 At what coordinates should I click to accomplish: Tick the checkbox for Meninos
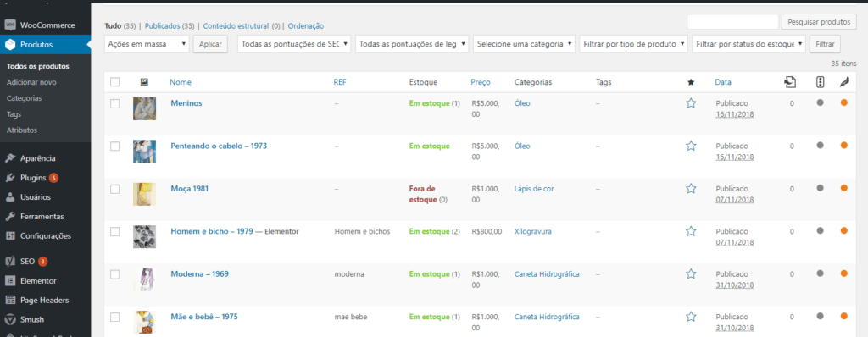click(x=115, y=103)
